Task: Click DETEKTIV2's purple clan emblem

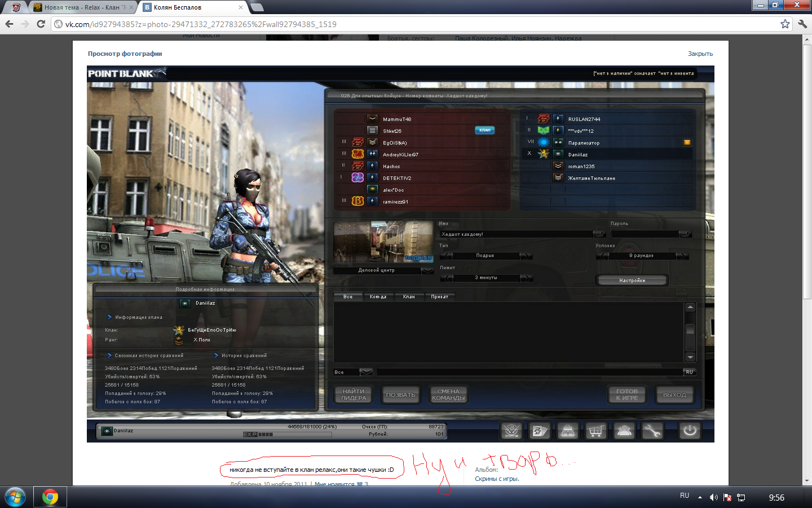Action: 358,177
